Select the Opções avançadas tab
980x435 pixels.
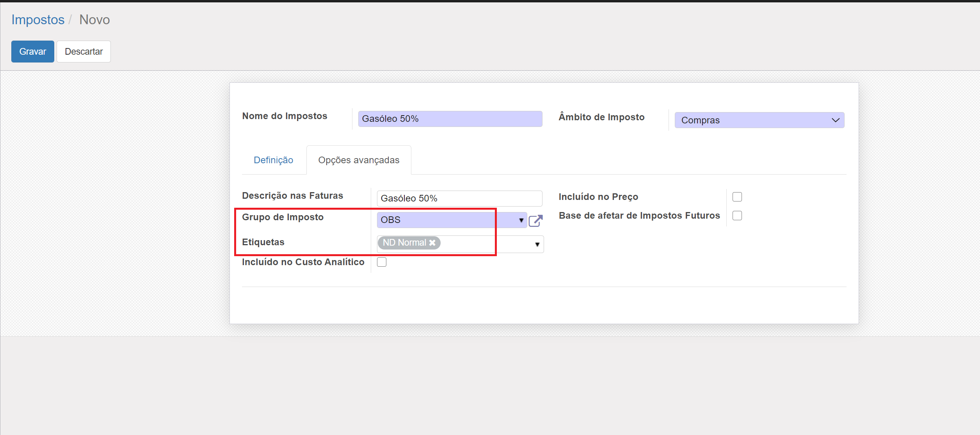pyautogui.click(x=359, y=160)
